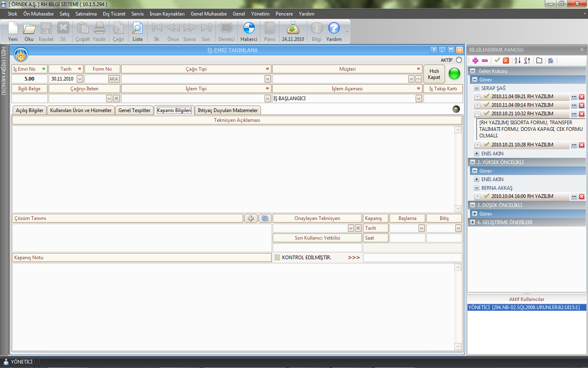Open record with the Oku folder icon
The height and width of the screenshot is (368, 588).
click(x=29, y=29)
